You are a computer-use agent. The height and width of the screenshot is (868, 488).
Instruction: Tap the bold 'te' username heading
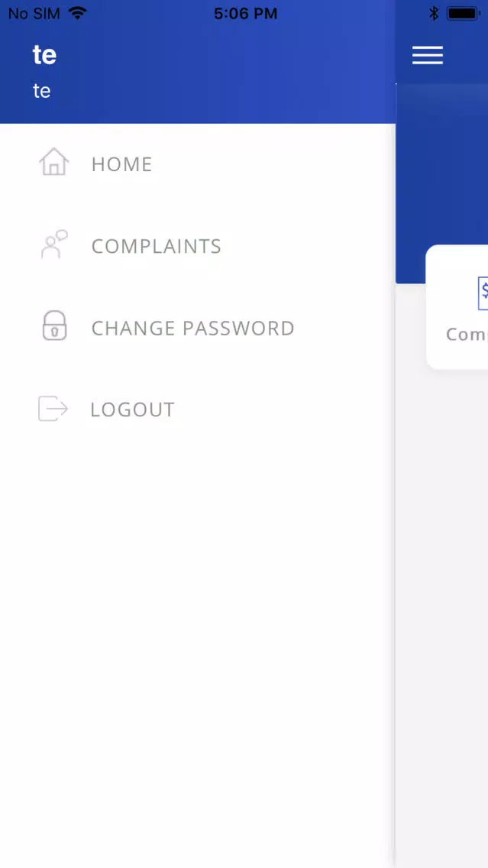pyautogui.click(x=44, y=55)
